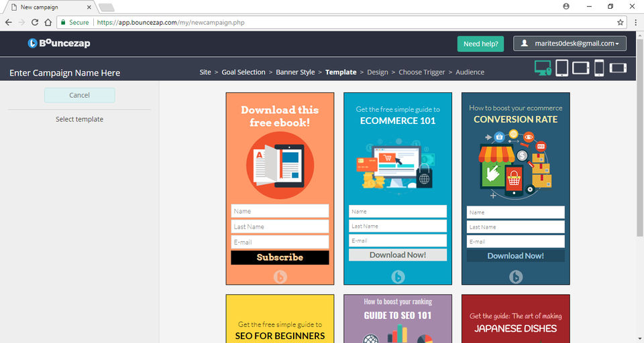Choose the orange Download this free ebook template

(280, 189)
